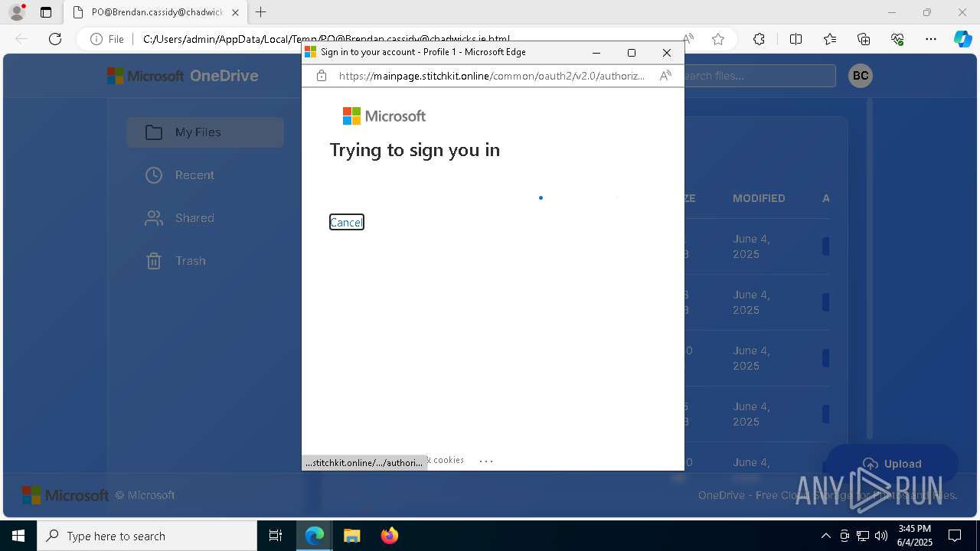Refresh the main browser page
Screen dimensions: 980x551
[x=55, y=39]
